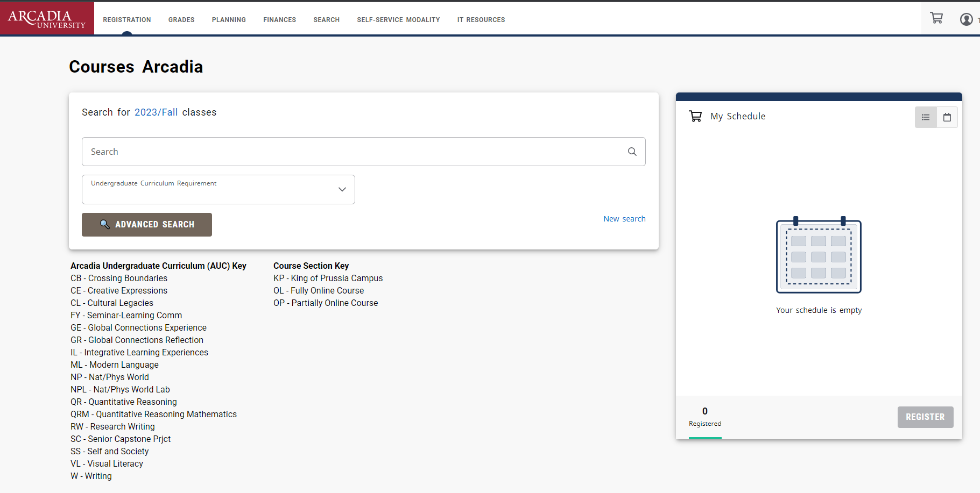The width and height of the screenshot is (980, 493).
Task: Click the My Schedule heading
Action: pos(738,116)
